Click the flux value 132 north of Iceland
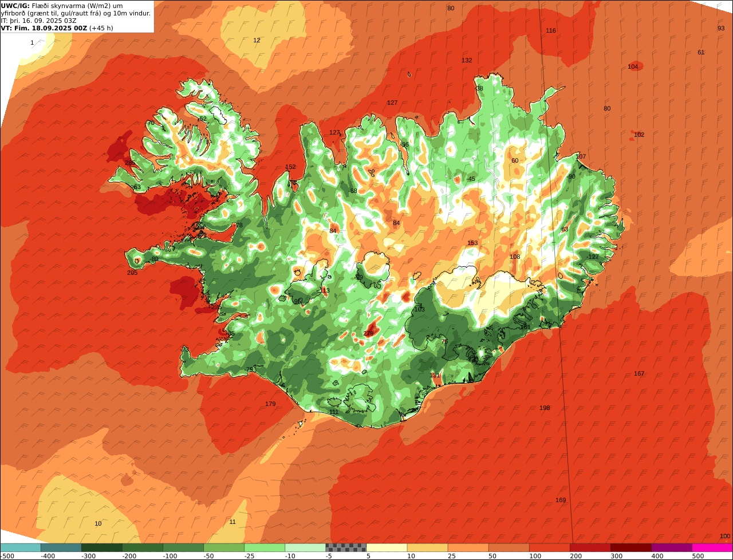 pyautogui.click(x=467, y=60)
